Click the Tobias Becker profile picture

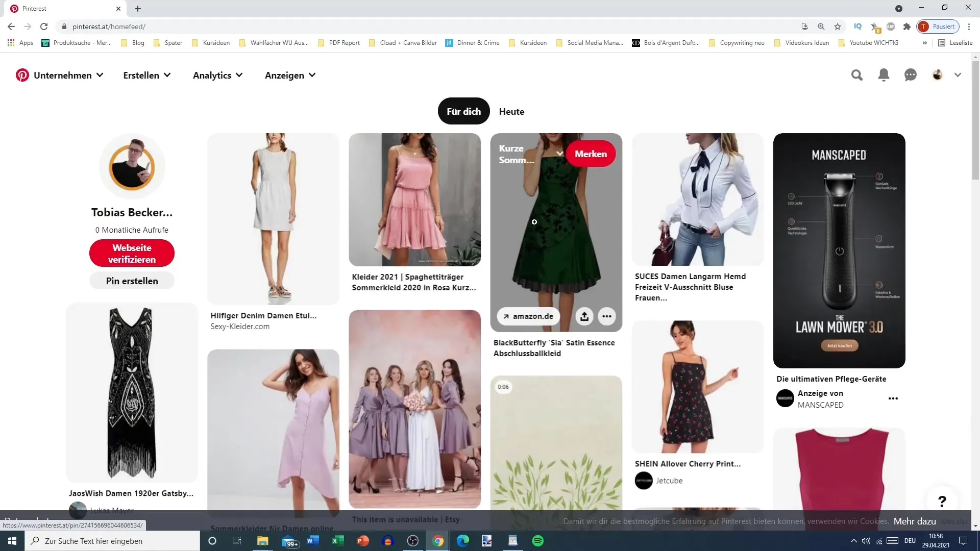click(132, 167)
